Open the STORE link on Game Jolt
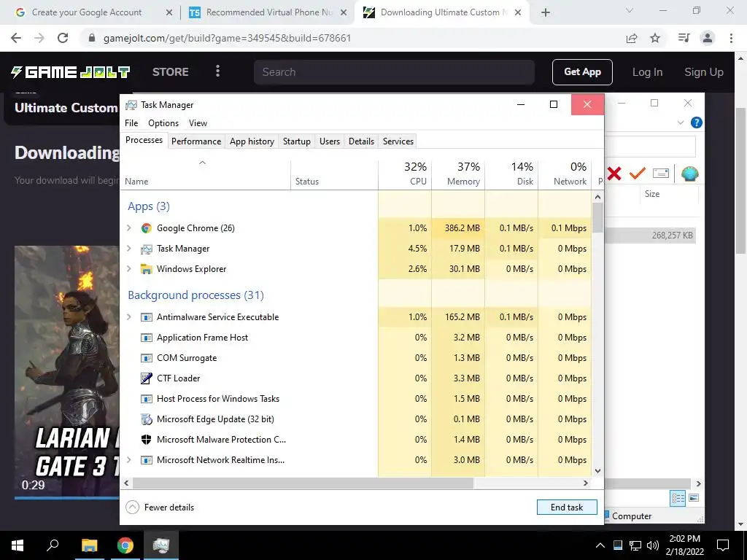 pyautogui.click(x=171, y=72)
